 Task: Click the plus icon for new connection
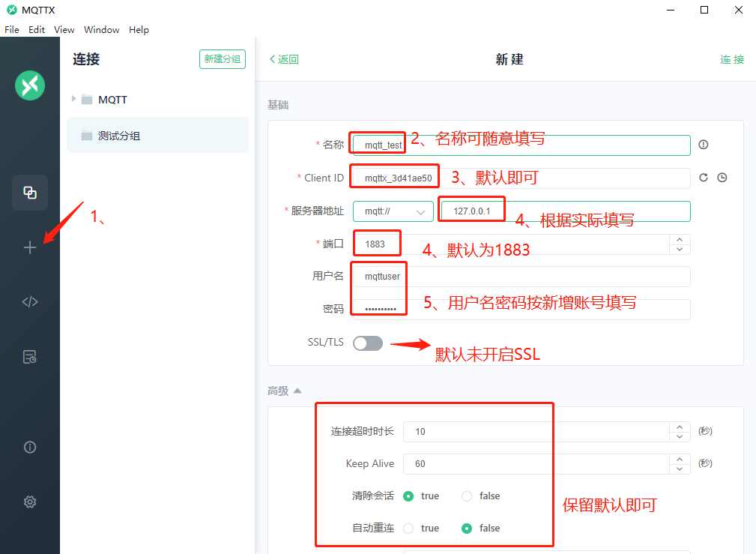30,247
